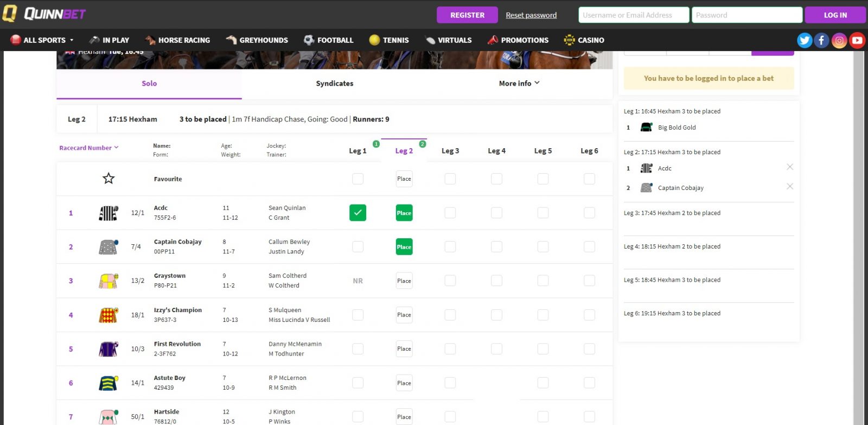This screenshot has height=425, width=868.
Task: Expand the More info dropdown
Action: pos(519,83)
